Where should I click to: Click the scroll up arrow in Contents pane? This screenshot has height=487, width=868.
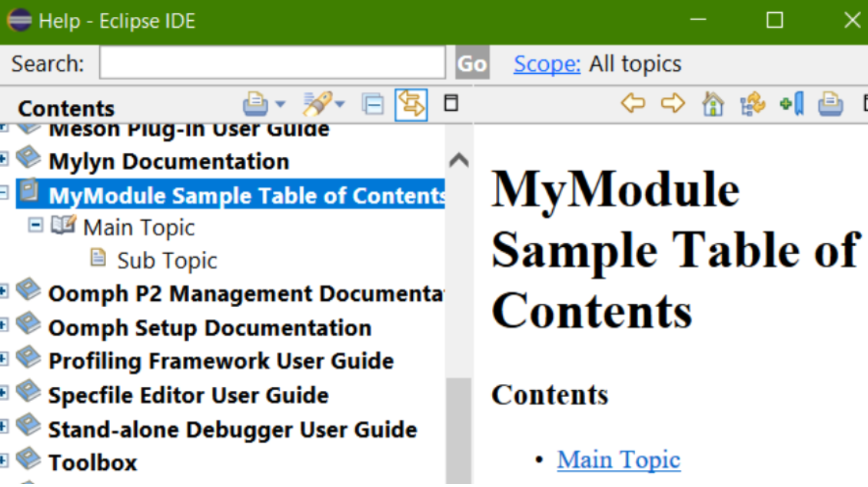coord(459,160)
